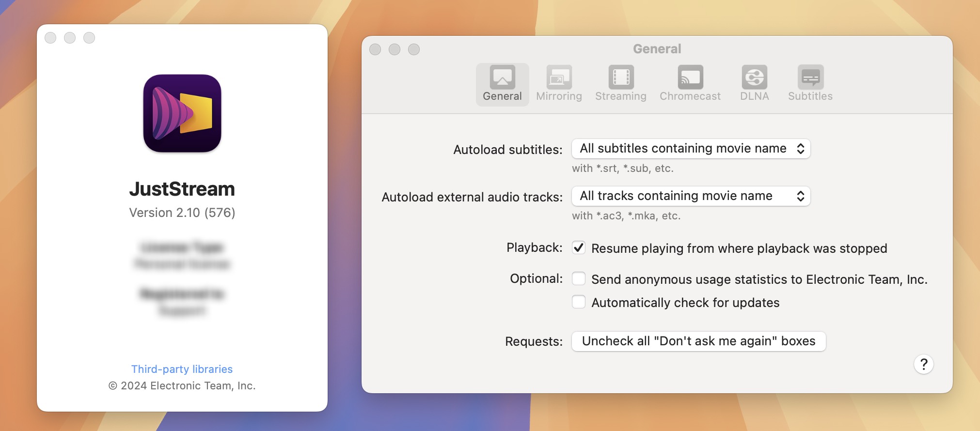This screenshot has width=980, height=431.
Task: Click the Requests label
Action: [534, 341]
